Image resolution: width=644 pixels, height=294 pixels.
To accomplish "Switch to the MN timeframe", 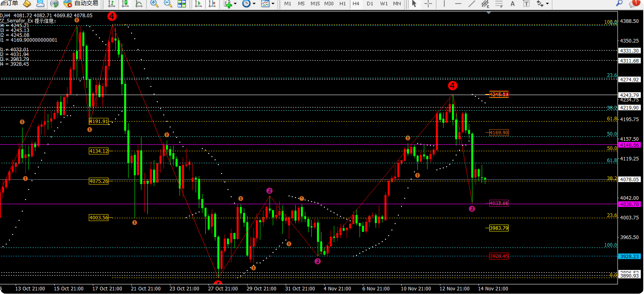I will 397,4.
